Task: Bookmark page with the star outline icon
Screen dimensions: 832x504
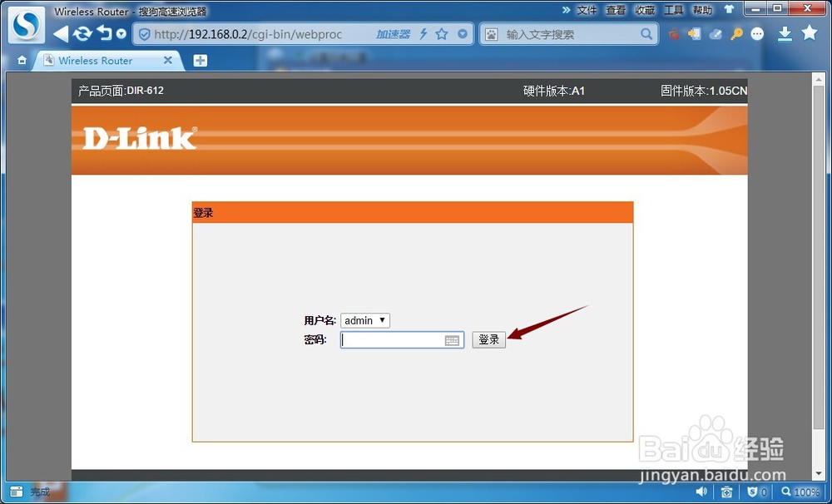Action: click(442, 34)
